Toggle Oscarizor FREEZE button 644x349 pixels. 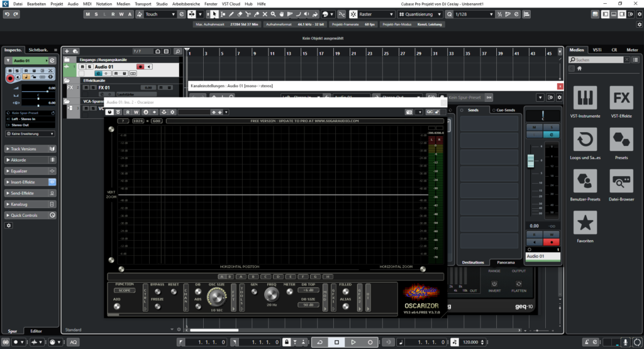click(x=157, y=306)
